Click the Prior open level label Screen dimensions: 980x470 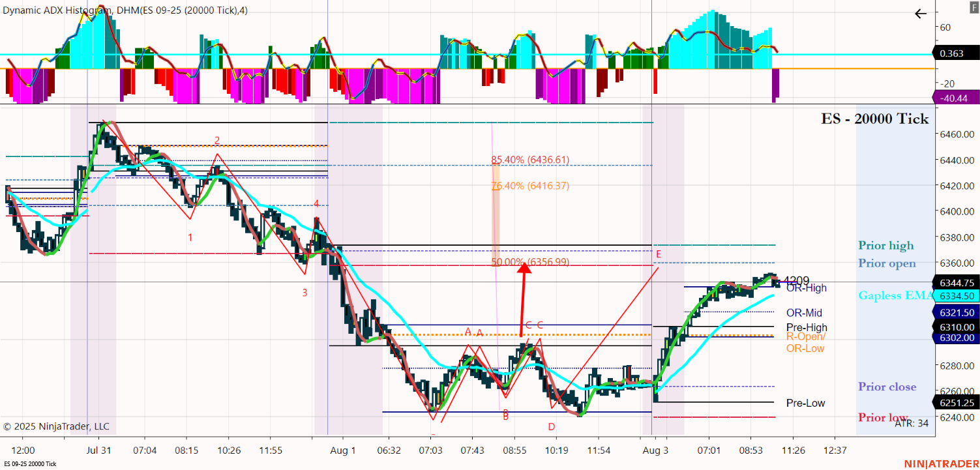click(x=887, y=263)
